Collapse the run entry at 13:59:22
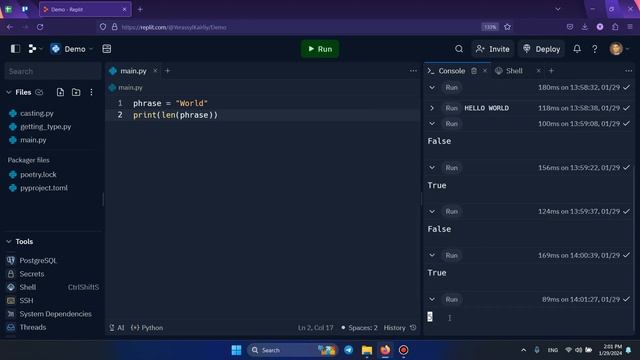The image size is (640, 360). (x=432, y=168)
